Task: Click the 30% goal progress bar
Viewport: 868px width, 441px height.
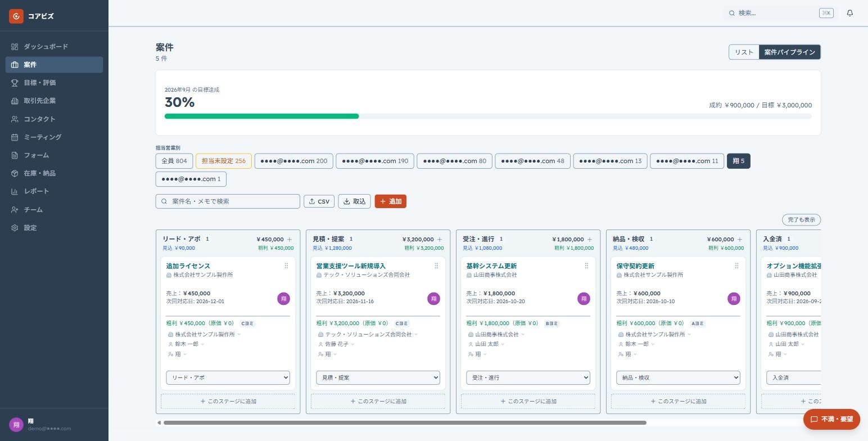Action: point(488,116)
